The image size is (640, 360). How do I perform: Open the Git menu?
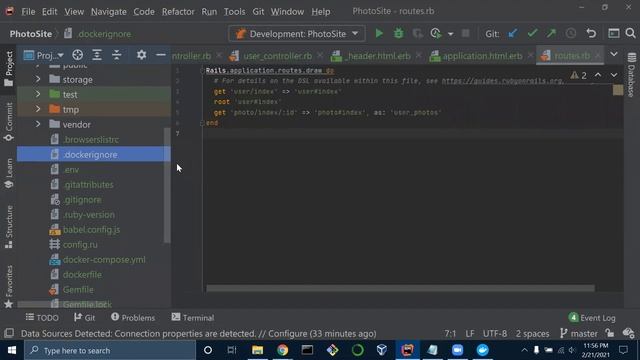[x=258, y=11]
